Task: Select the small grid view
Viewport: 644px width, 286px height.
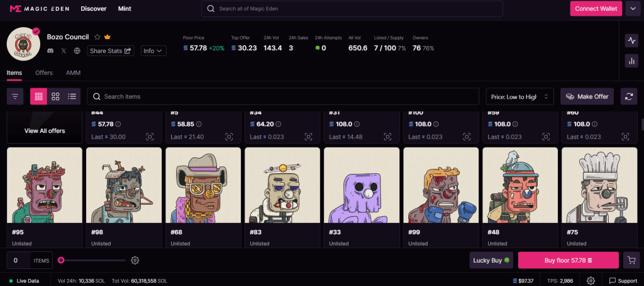Action: 38,96
